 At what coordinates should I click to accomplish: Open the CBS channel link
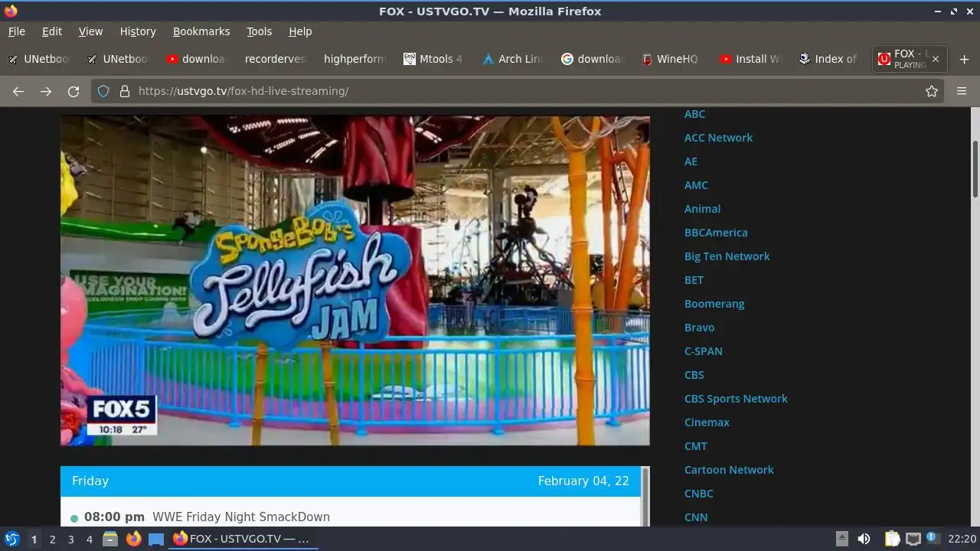(x=694, y=375)
